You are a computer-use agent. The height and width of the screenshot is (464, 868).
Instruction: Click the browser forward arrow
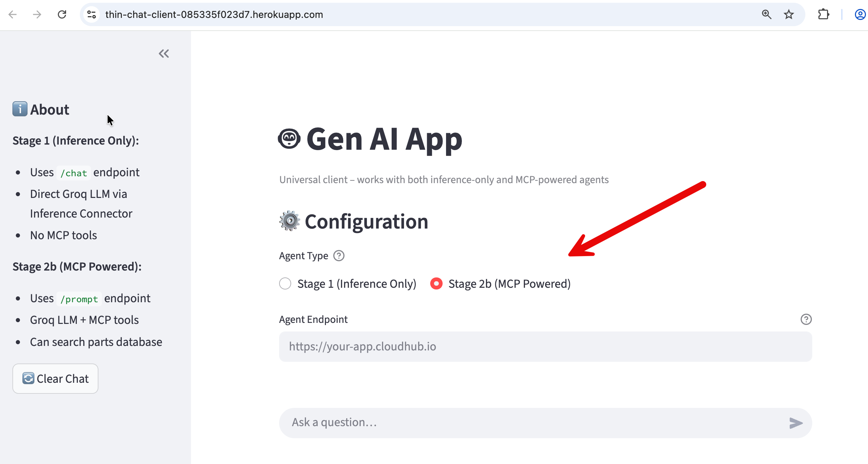click(37, 14)
